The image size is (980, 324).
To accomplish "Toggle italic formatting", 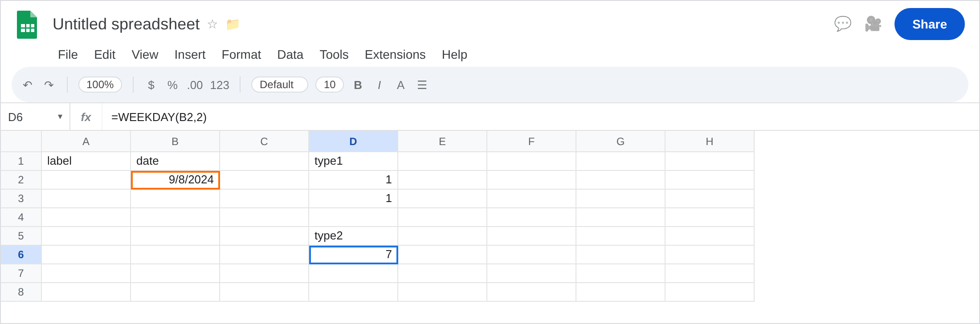I will click(379, 85).
